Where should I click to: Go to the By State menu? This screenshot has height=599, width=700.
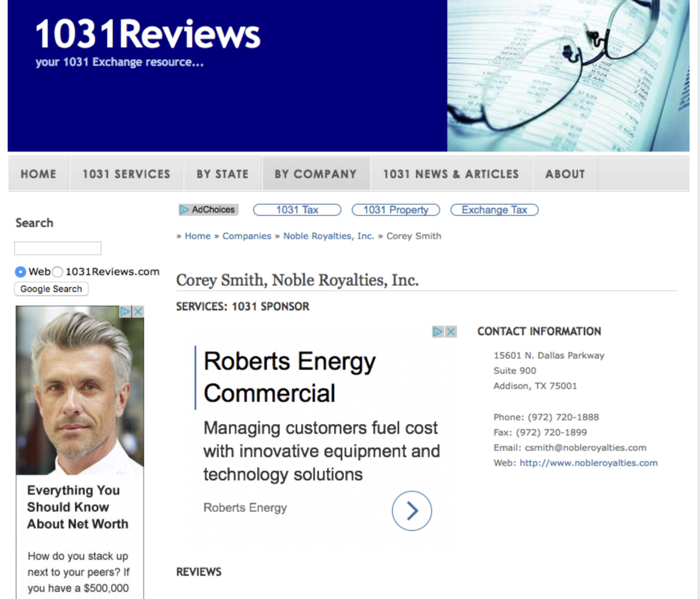pos(222,174)
